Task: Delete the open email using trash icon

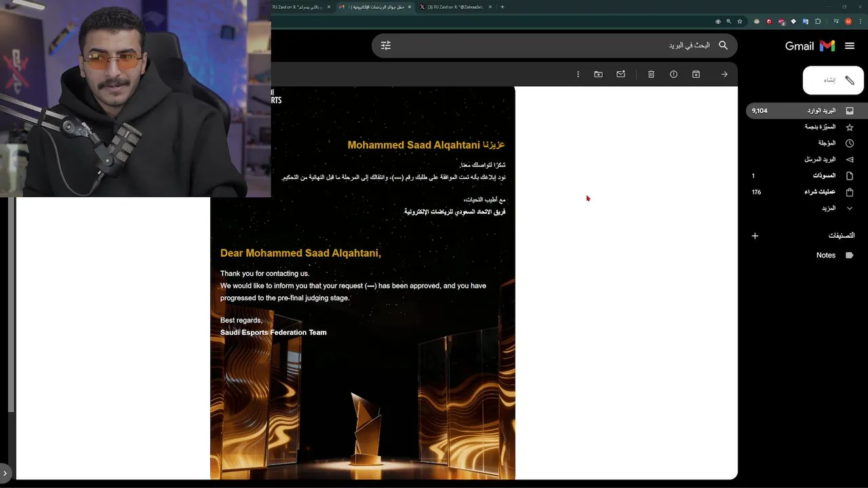Action: tap(651, 74)
